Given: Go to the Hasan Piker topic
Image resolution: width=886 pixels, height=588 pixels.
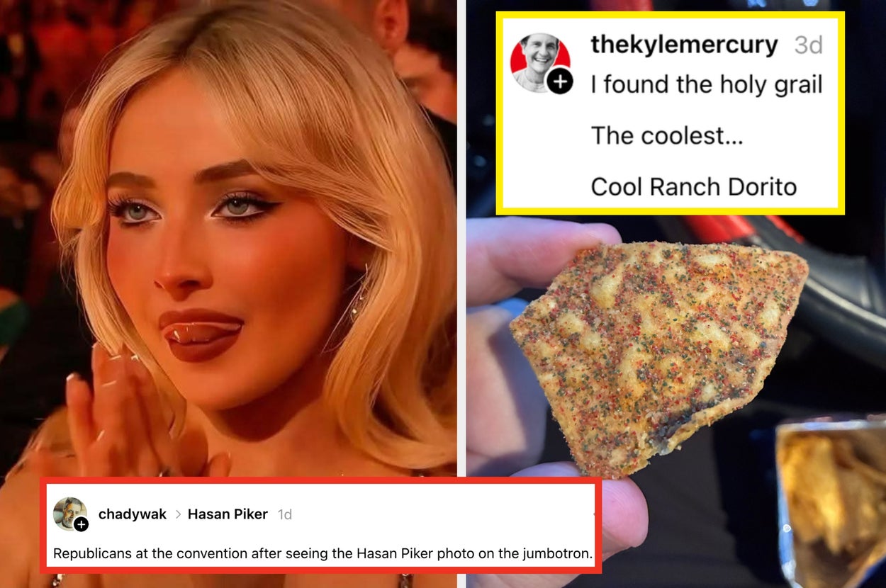Looking at the screenshot, I should [x=228, y=514].
